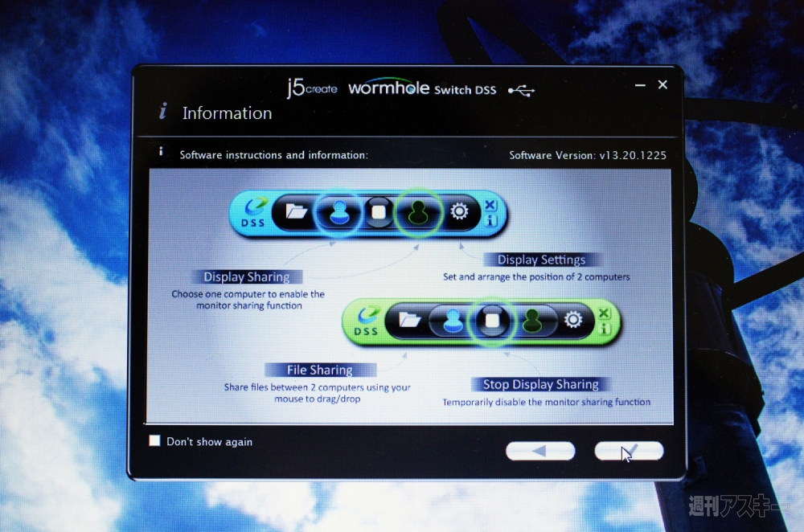Click the "Display Sharing" label
This screenshot has width=804, height=532.
tap(247, 276)
